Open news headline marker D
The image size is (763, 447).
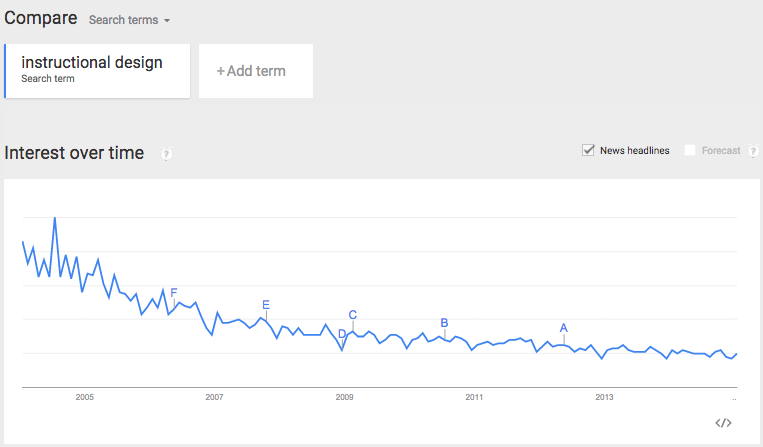point(342,334)
